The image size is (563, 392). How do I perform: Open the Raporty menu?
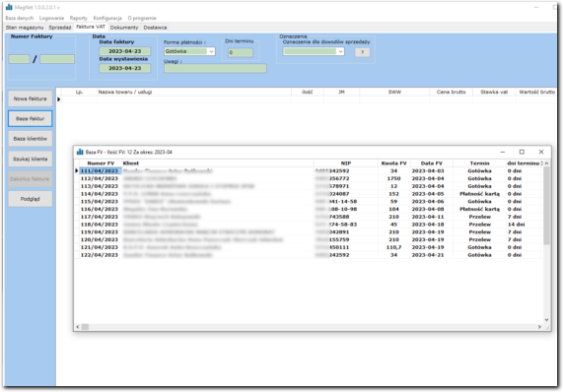[78, 18]
